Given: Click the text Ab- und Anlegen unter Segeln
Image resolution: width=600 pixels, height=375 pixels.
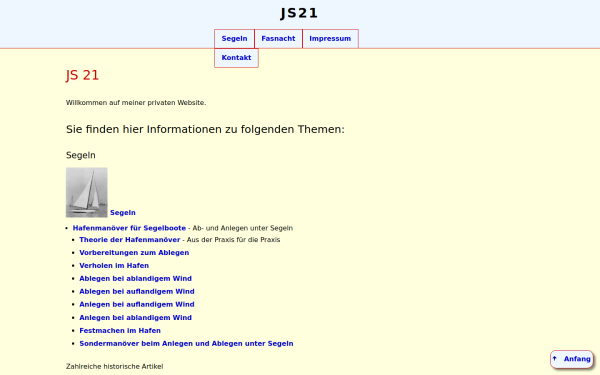Looking at the screenshot, I should tap(243, 228).
